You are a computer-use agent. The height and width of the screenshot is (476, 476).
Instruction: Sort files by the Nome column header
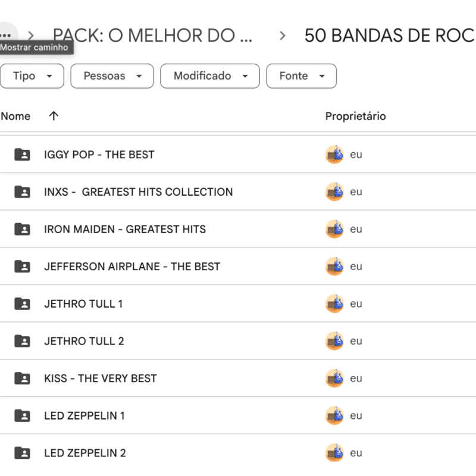click(x=16, y=116)
